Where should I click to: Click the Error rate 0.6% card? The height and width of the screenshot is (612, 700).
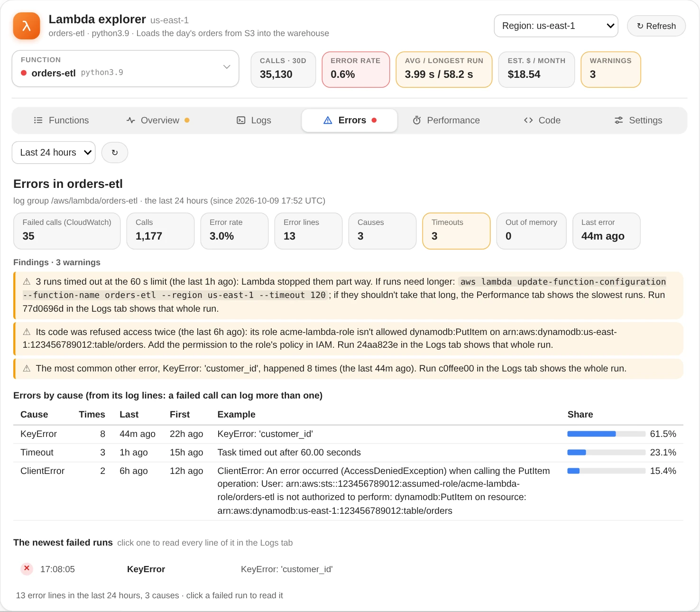click(356, 70)
